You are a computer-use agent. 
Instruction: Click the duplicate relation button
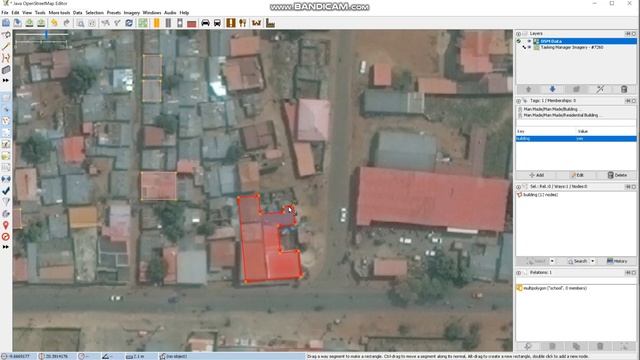(x=576, y=347)
